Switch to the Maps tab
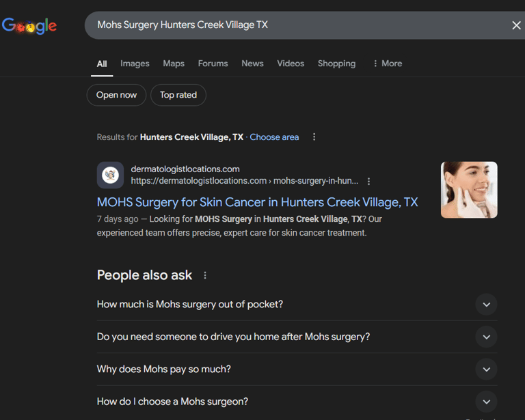The width and height of the screenshot is (525, 420). [174, 64]
